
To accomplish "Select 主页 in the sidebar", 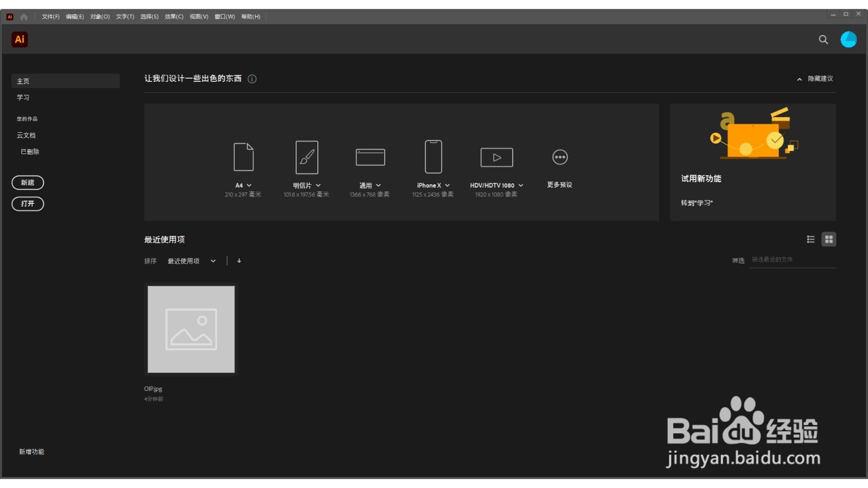I will pos(66,81).
